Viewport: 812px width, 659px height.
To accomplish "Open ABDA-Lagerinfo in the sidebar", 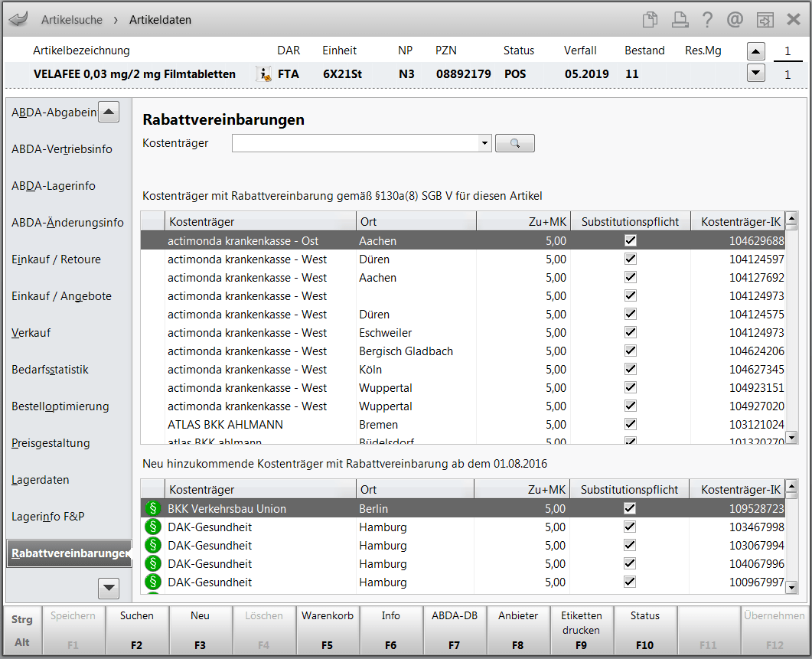I will pyautogui.click(x=54, y=186).
